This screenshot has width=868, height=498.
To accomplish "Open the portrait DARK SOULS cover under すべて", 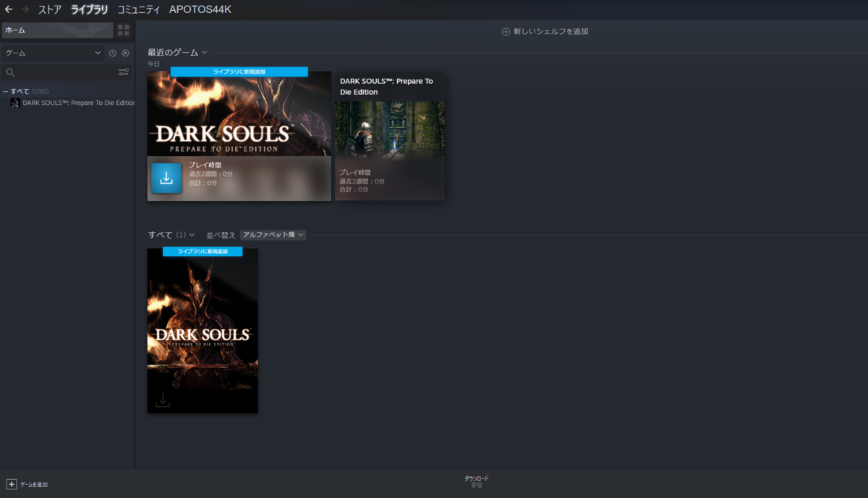I will 203,331.
